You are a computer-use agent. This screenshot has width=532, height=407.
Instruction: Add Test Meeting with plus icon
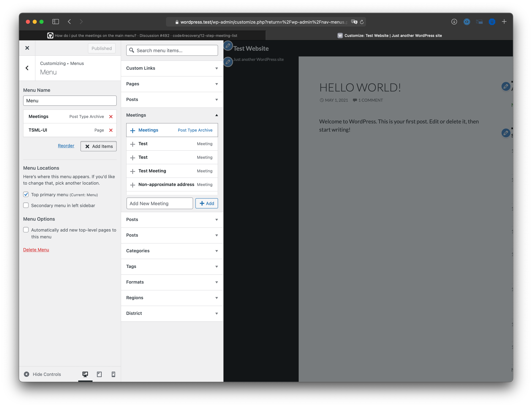pyautogui.click(x=133, y=171)
